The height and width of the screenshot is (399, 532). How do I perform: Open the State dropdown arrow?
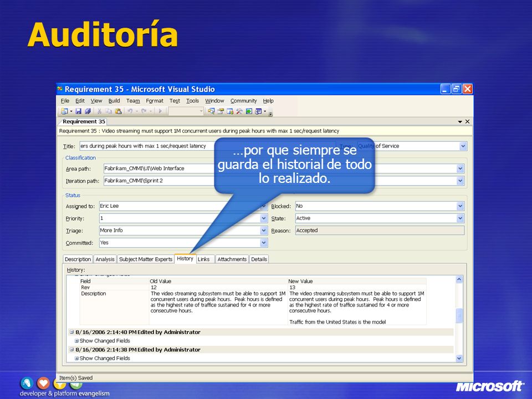tap(460, 218)
